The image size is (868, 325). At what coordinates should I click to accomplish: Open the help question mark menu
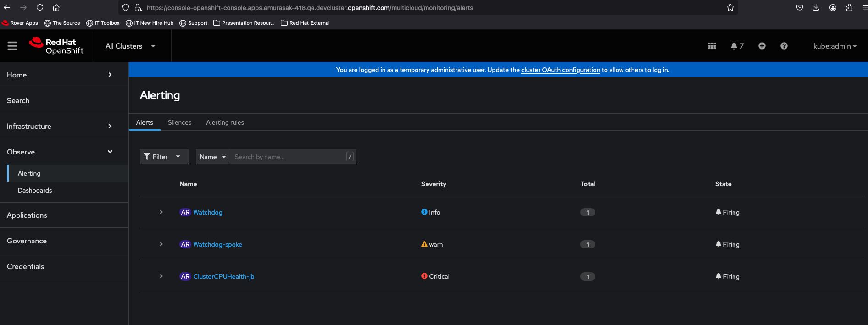784,46
